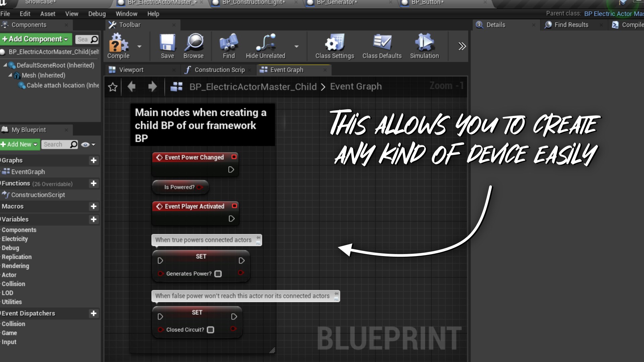Open the Window menu
Viewport: 644px width, 362px height.
click(126, 14)
